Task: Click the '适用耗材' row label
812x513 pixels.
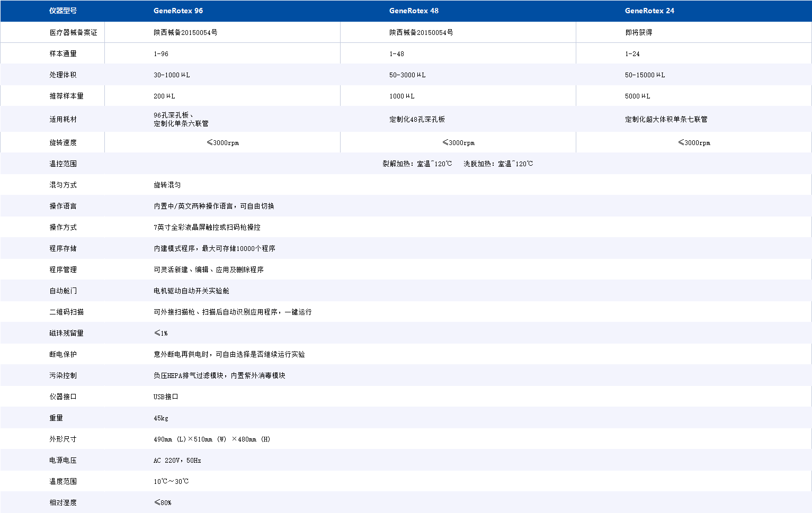Action: pyautogui.click(x=63, y=119)
